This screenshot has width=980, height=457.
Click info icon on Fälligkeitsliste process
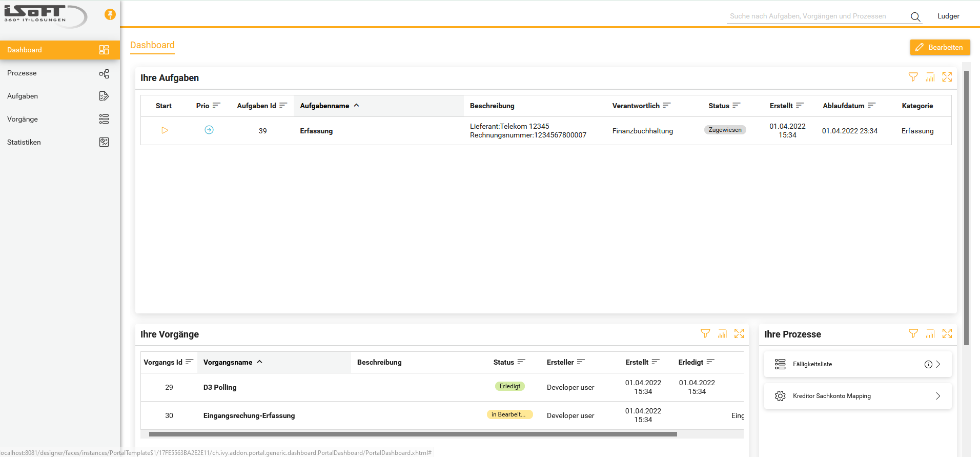pyautogui.click(x=928, y=364)
